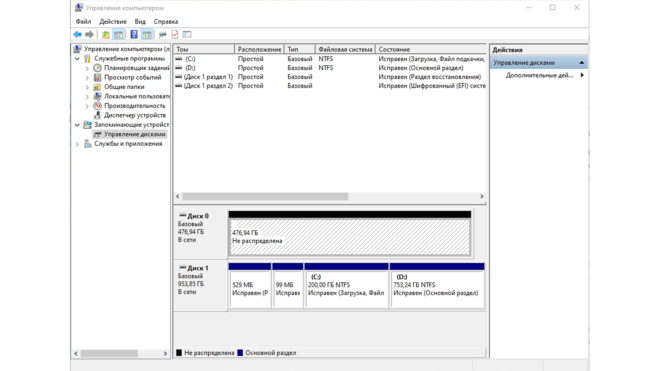The width and height of the screenshot is (660, 371).
Task: Toggle the action pane toolbar icon
Action: (x=147, y=35)
